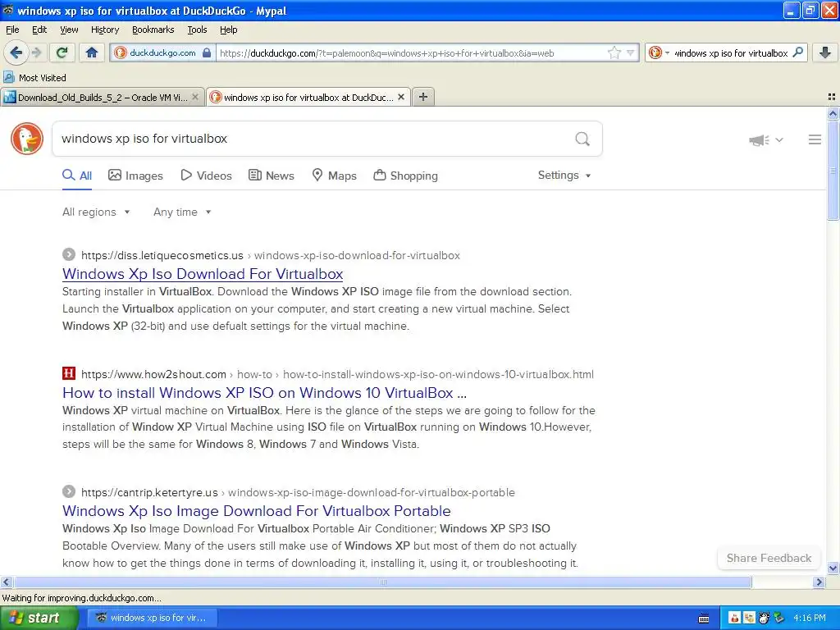Select the All results tab

(x=77, y=176)
